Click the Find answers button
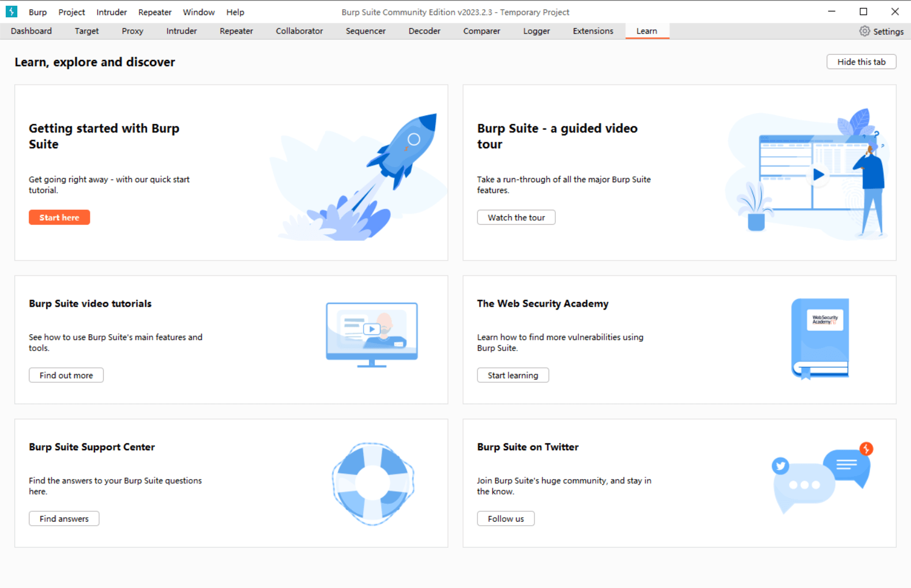911x588 pixels. click(64, 519)
